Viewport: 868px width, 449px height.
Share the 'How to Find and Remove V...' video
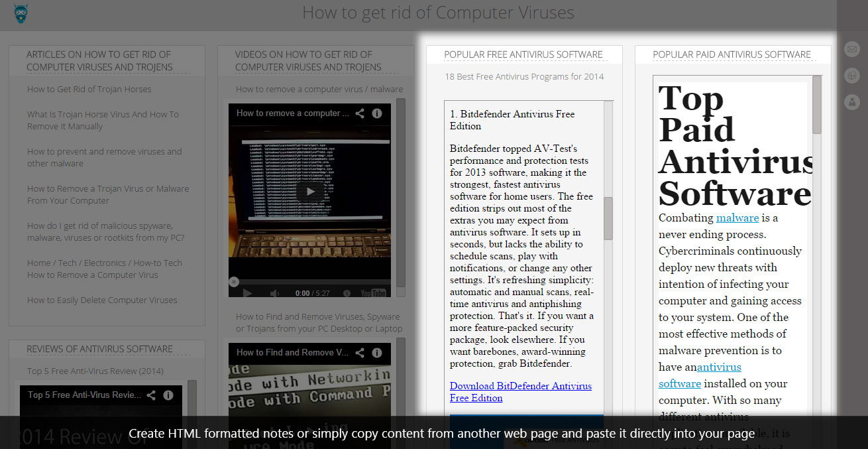(360, 353)
